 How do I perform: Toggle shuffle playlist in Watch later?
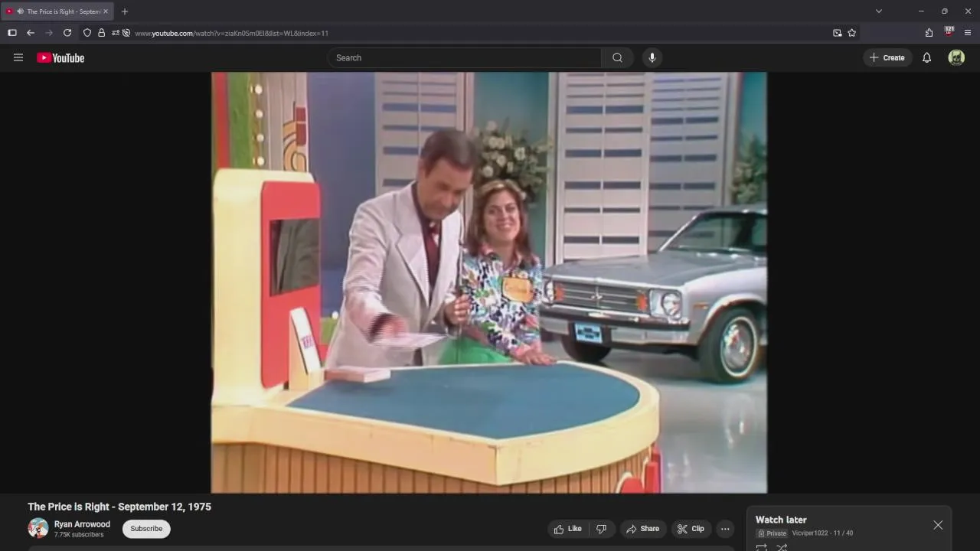pos(782,547)
